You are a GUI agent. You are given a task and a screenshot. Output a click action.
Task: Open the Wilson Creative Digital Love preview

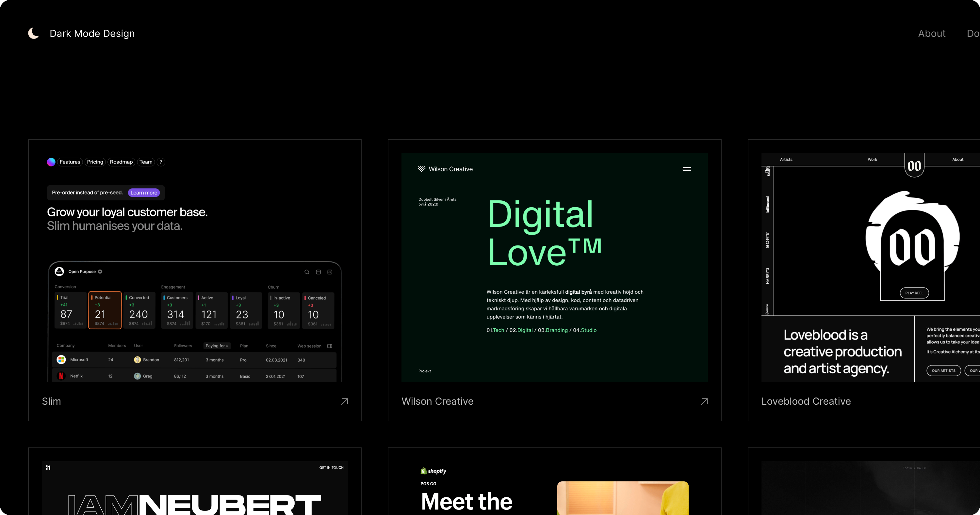pos(554,268)
